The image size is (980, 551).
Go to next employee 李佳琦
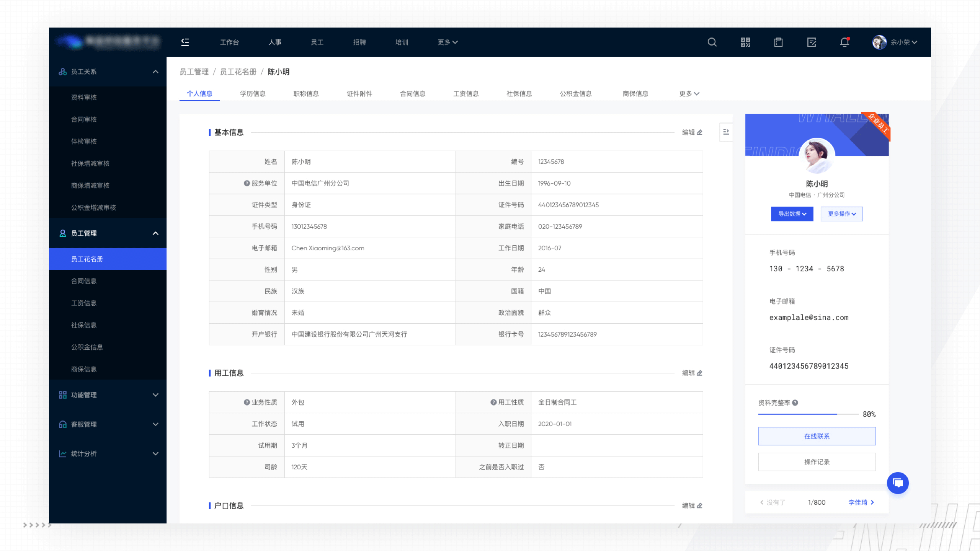tap(861, 502)
